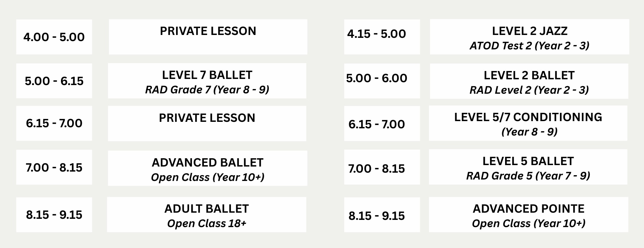Choose the Private Lesson under Level 7 Ballet
The height and width of the screenshot is (248, 644).
click(207, 123)
